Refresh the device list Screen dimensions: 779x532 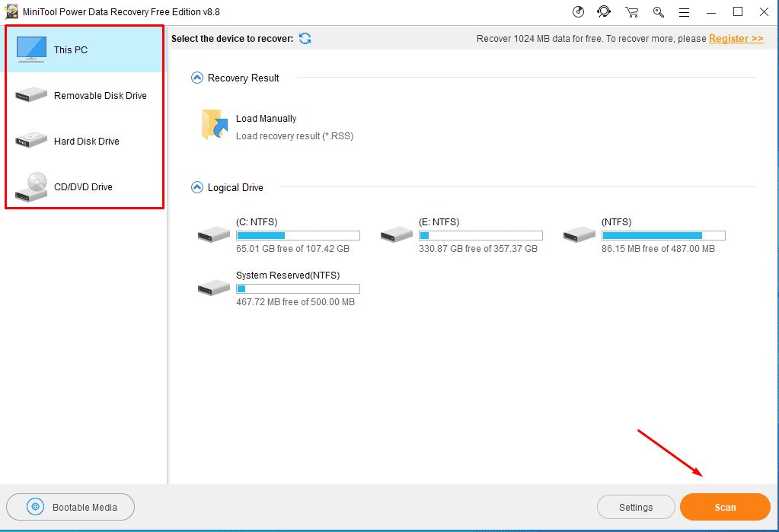coord(305,39)
